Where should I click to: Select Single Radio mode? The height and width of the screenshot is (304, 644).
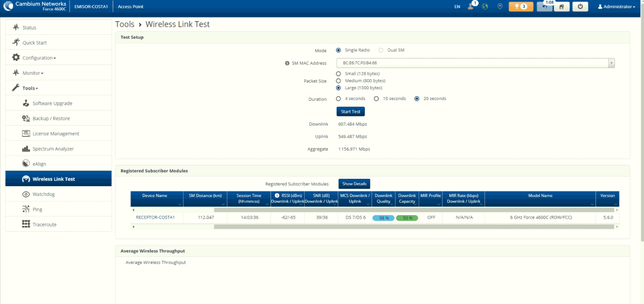tap(338, 50)
